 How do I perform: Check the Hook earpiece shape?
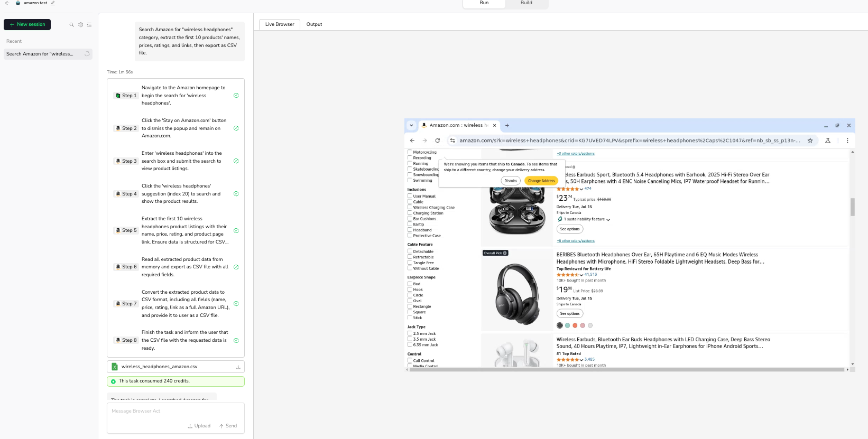[410, 289]
